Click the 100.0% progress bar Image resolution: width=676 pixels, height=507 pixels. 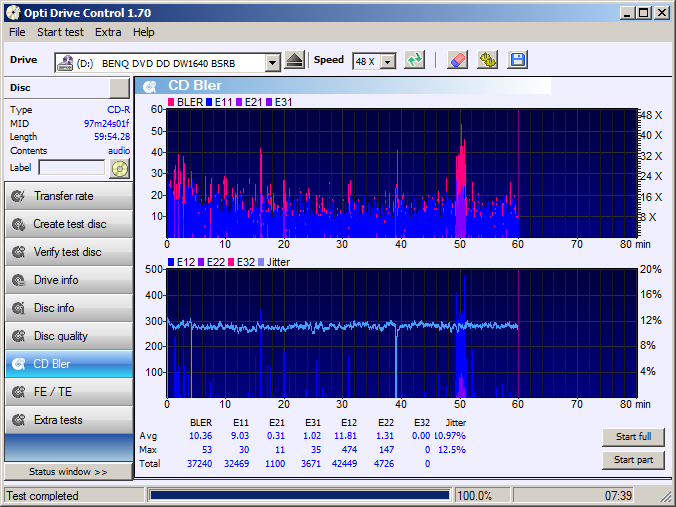300,495
